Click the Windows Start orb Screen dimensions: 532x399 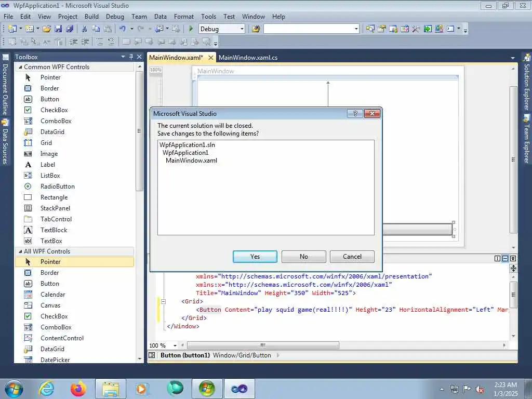click(x=14, y=389)
